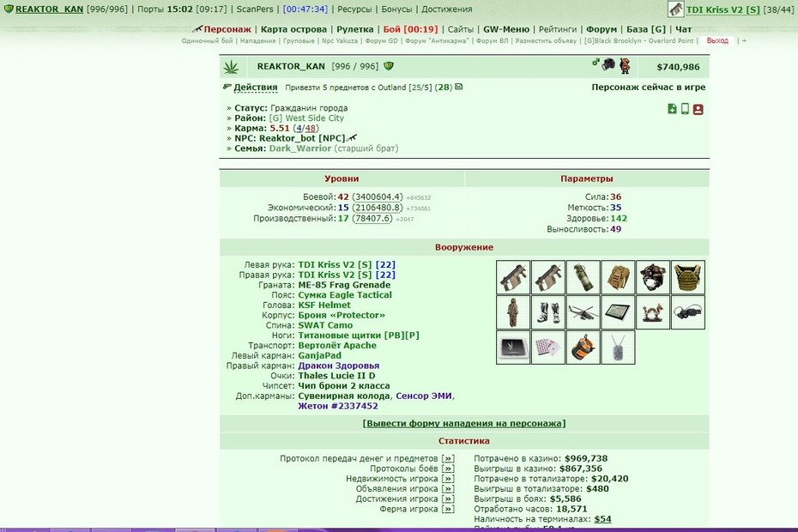Click the Жетон #2337452 link

(x=338, y=406)
